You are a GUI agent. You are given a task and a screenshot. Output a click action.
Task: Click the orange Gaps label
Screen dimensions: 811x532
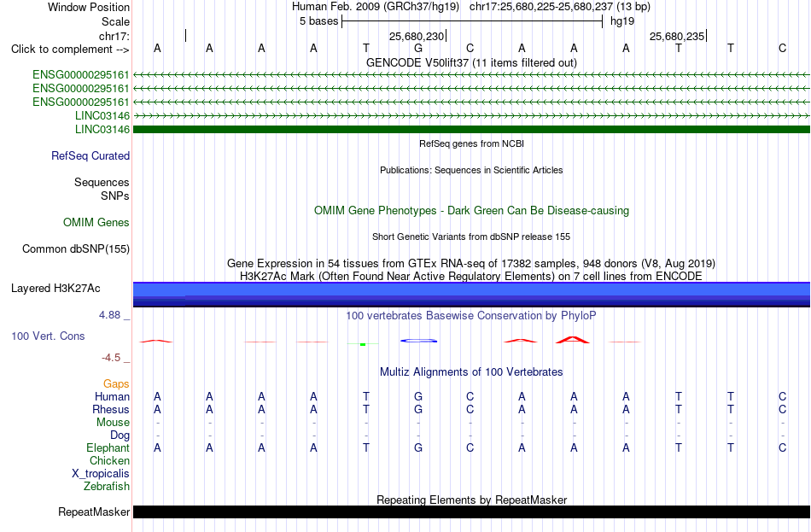coord(116,384)
